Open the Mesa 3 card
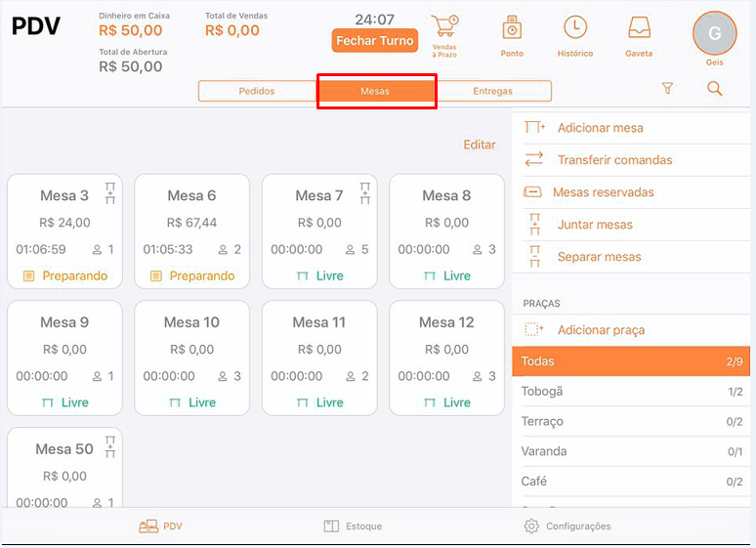 pos(64,232)
